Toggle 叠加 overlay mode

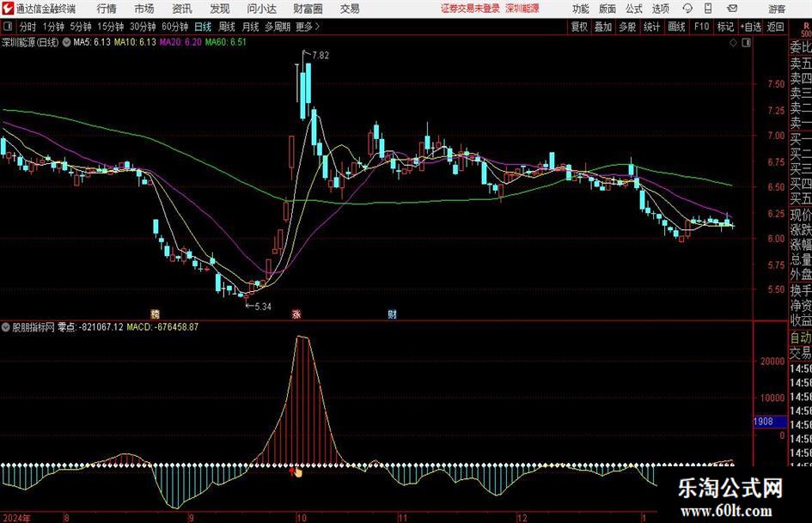tap(603, 27)
